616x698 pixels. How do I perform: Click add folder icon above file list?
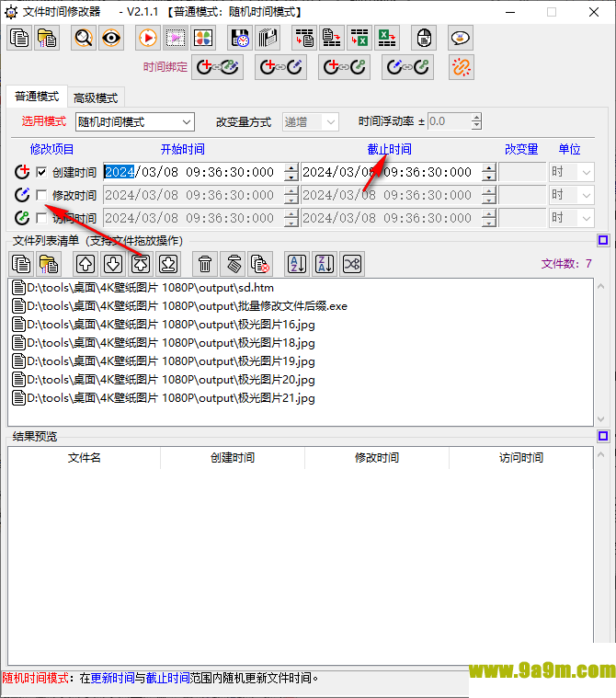[x=49, y=264]
